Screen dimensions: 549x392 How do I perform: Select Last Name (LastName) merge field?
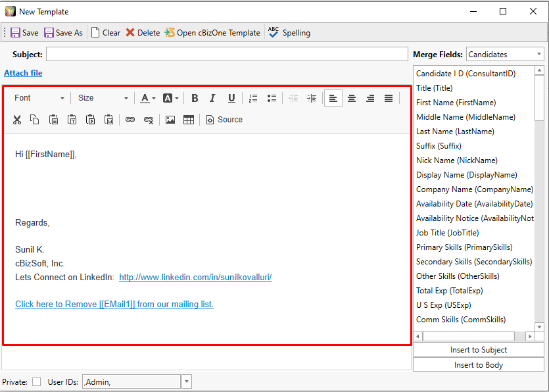455,132
